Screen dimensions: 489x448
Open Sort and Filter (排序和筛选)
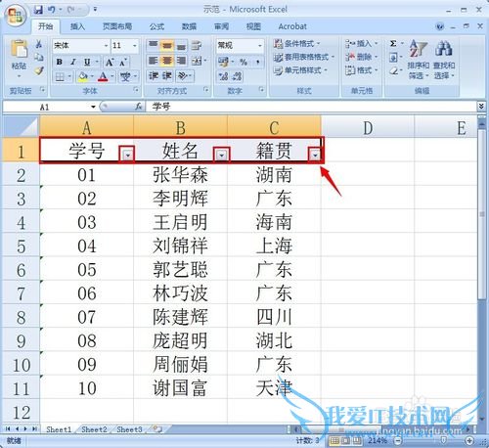point(418,61)
